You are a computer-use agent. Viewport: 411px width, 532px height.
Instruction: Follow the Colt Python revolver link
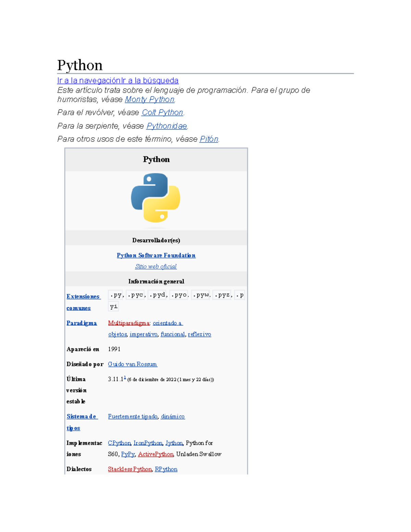click(x=162, y=112)
